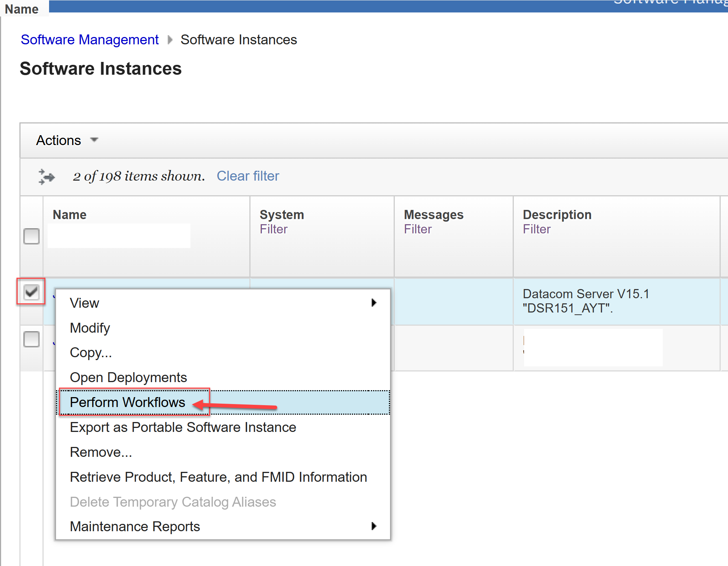Select Perform Workflows from context menu
The width and height of the screenshot is (728, 566).
127,402
